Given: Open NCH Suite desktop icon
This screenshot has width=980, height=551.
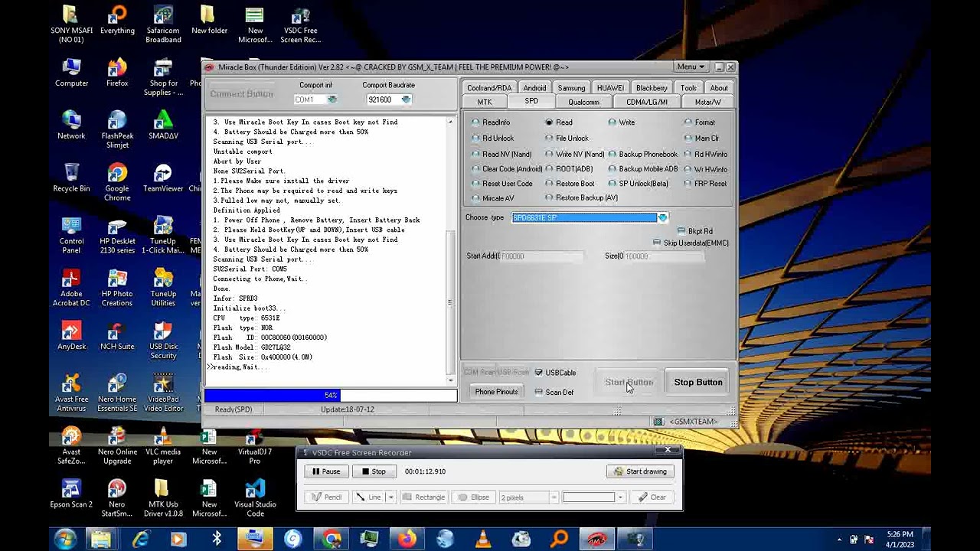Looking at the screenshot, I should 117,337.
